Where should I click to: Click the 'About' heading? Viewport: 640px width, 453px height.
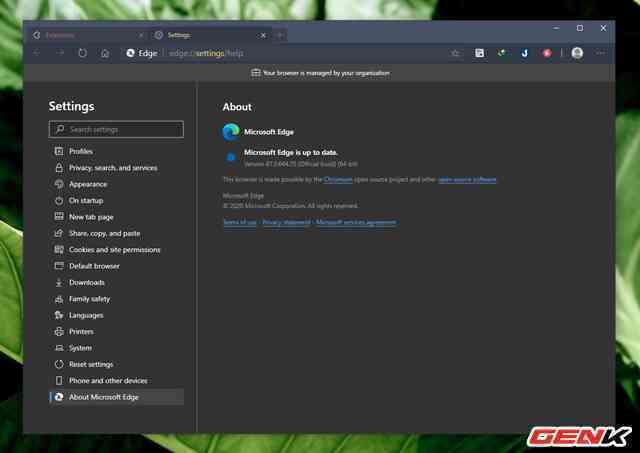tap(237, 107)
